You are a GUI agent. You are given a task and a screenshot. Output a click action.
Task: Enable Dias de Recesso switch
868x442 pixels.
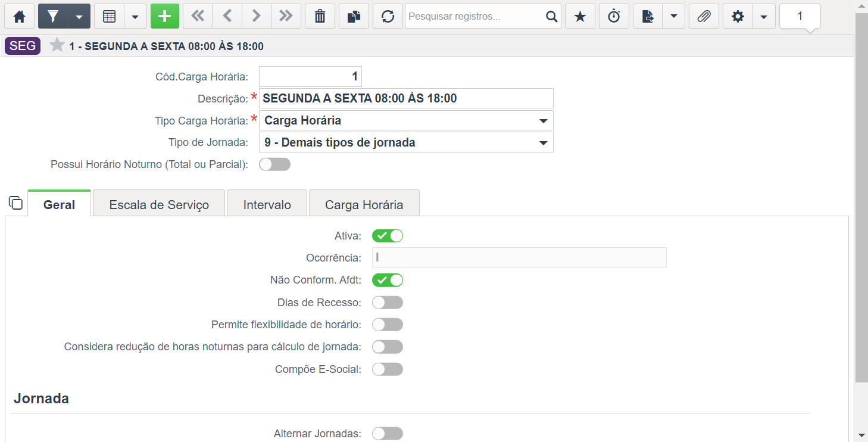coord(388,303)
